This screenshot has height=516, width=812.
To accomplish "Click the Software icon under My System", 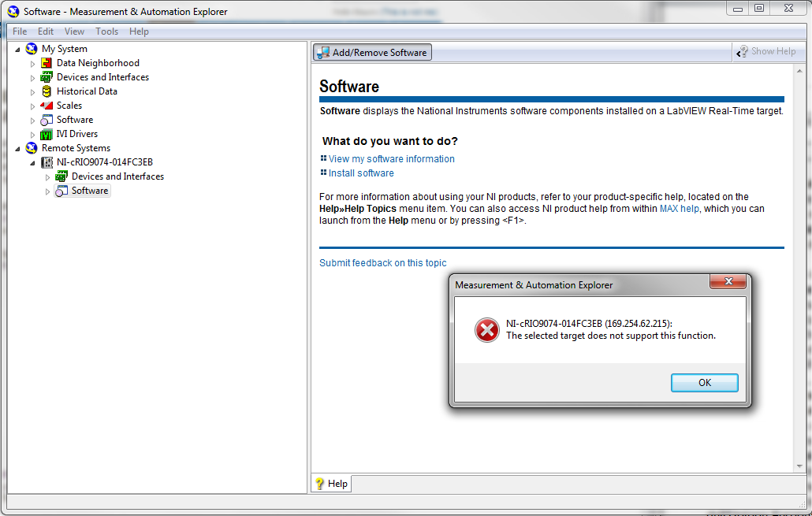I will pyautogui.click(x=47, y=120).
